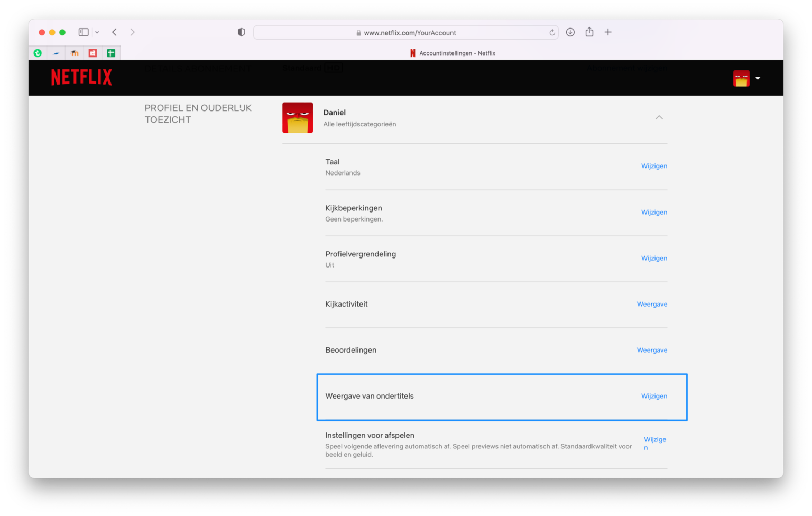812x516 pixels.
Task: Open the green plus-sign pinned tab
Action: pyautogui.click(x=111, y=53)
